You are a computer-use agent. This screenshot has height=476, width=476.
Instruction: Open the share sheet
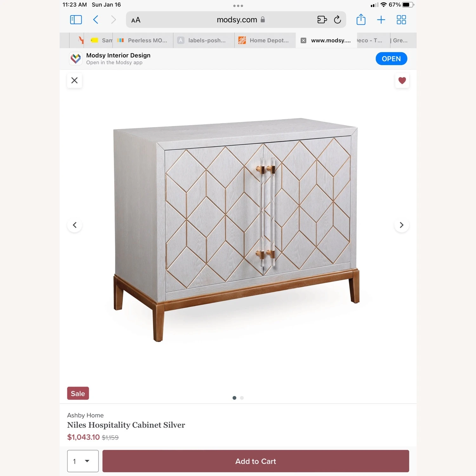(361, 19)
